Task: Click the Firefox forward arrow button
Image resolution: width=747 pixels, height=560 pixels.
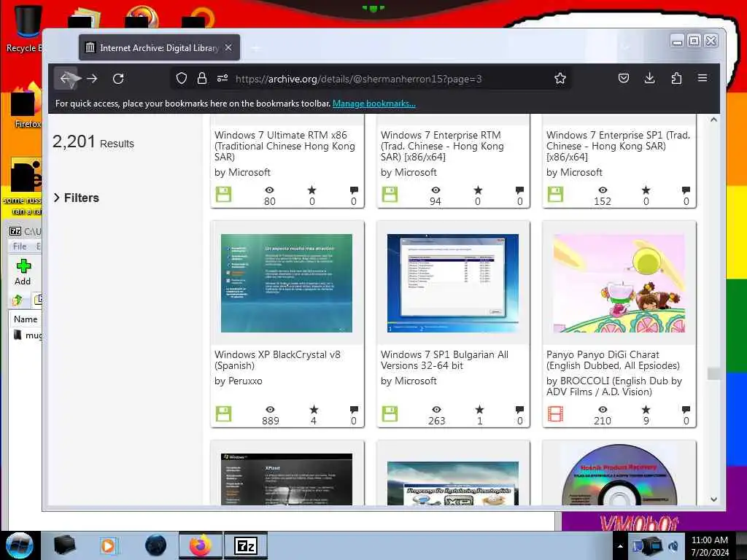Action: pos(92,79)
